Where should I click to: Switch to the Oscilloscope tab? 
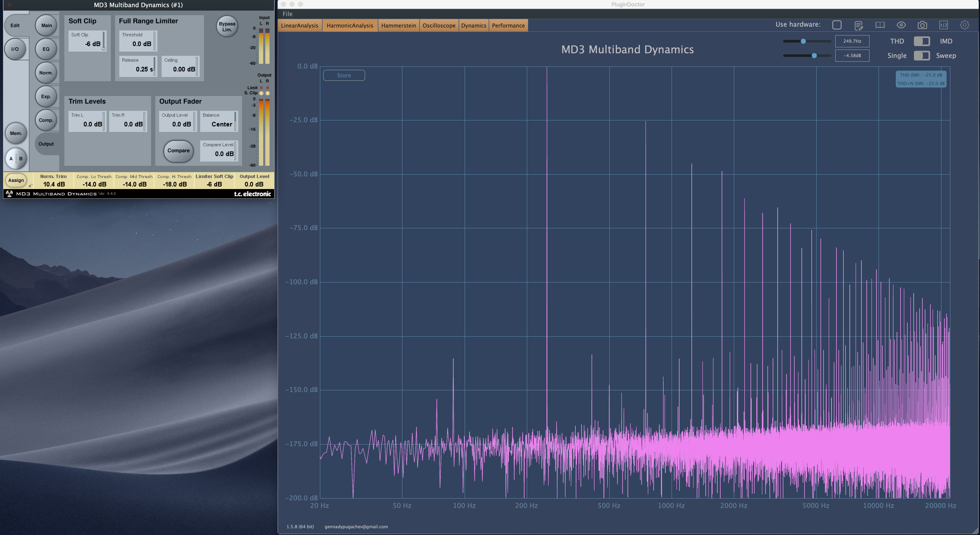click(x=439, y=25)
